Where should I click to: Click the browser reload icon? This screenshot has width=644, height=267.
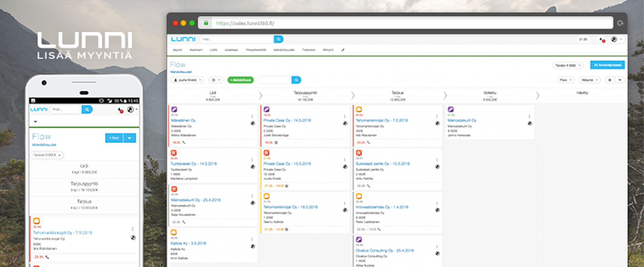pyautogui.click(x=620, y=23)
